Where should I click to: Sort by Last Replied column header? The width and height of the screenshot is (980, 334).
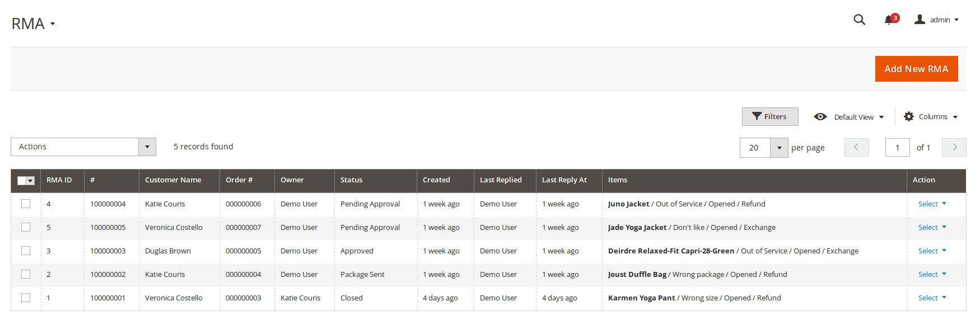tap(505, 180)
